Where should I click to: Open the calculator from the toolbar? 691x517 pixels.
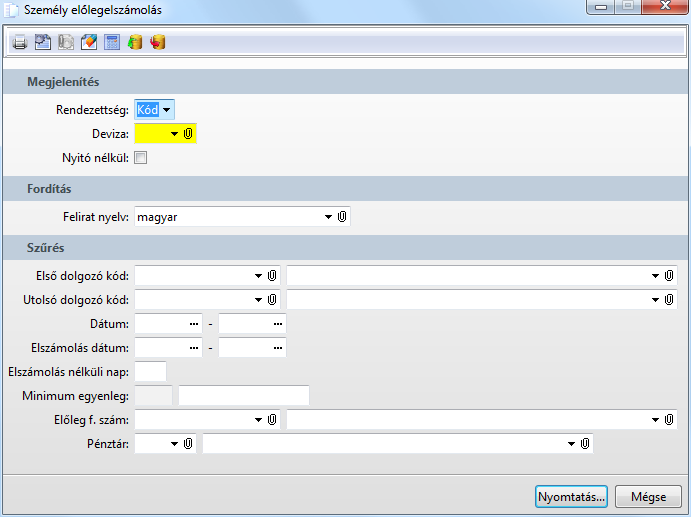(112, 42)
